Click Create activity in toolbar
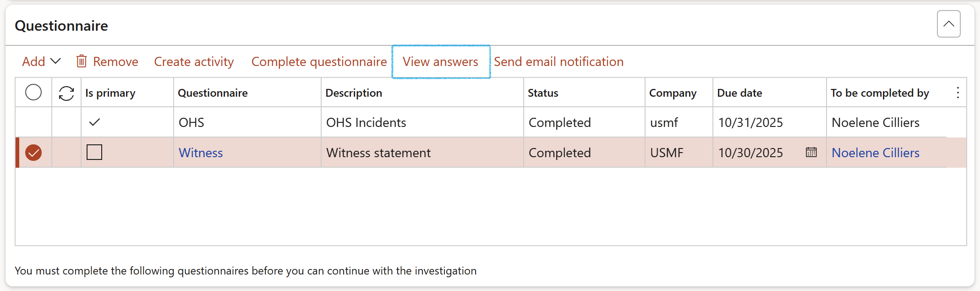 point(194,61)
